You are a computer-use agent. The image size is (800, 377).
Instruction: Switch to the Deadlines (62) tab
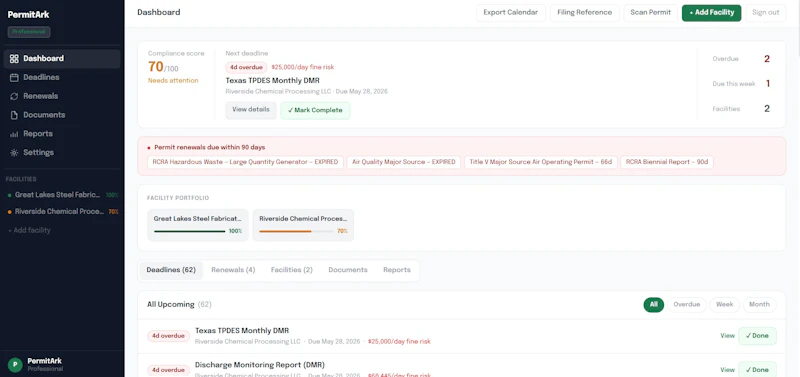(171, 270)
